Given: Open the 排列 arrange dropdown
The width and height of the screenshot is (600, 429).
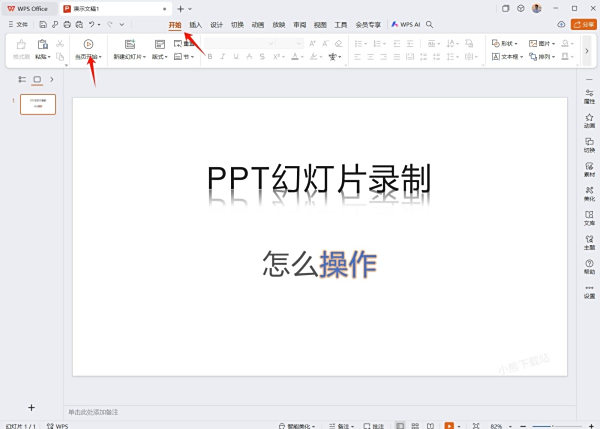Looking at the screenshot, I should pyautogui.click(x=542, y=57).
